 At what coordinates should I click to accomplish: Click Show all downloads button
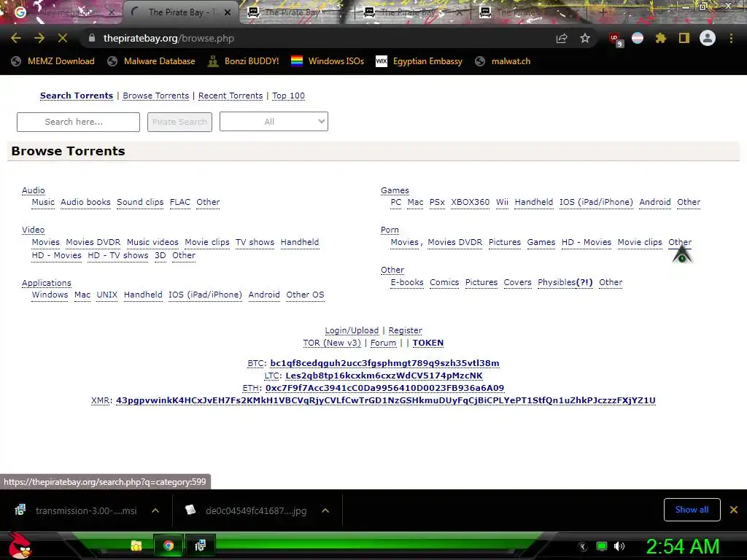coord(692,510)
